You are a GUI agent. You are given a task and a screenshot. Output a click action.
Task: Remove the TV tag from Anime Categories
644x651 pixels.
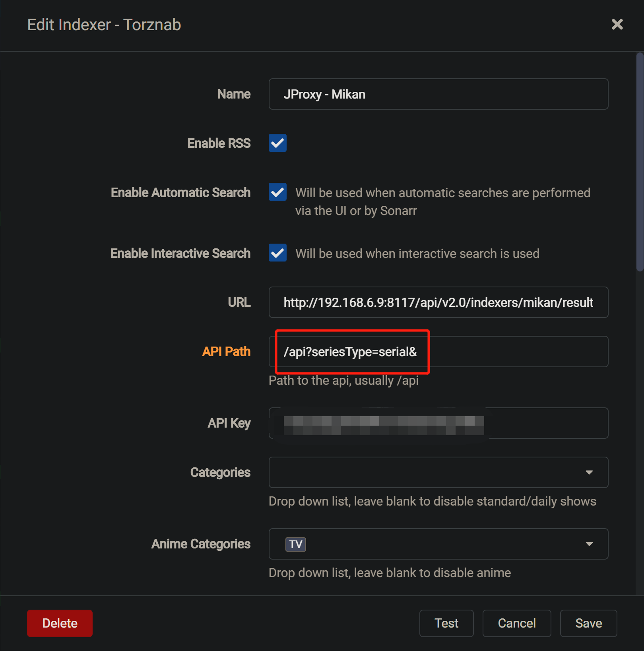click(295, 544)
